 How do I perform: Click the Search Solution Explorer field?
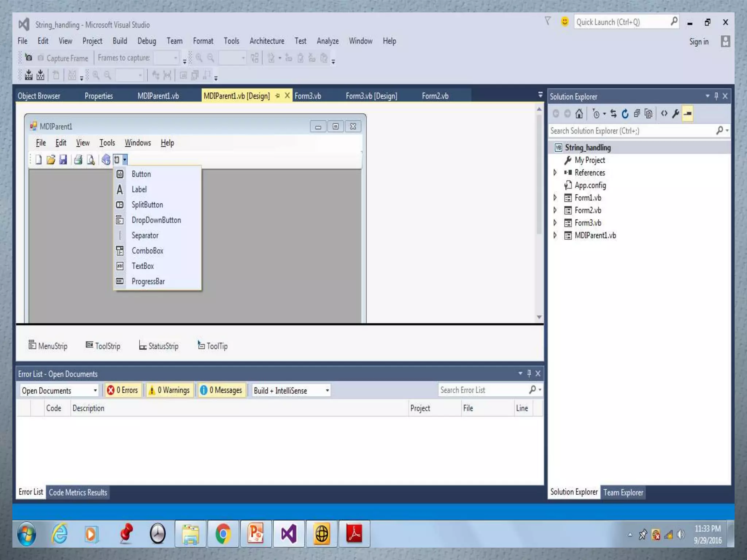click(631, 131)
